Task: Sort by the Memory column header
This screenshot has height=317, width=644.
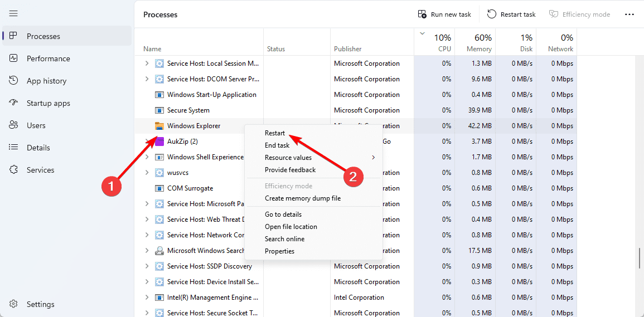Action: [x=475, y=42]
